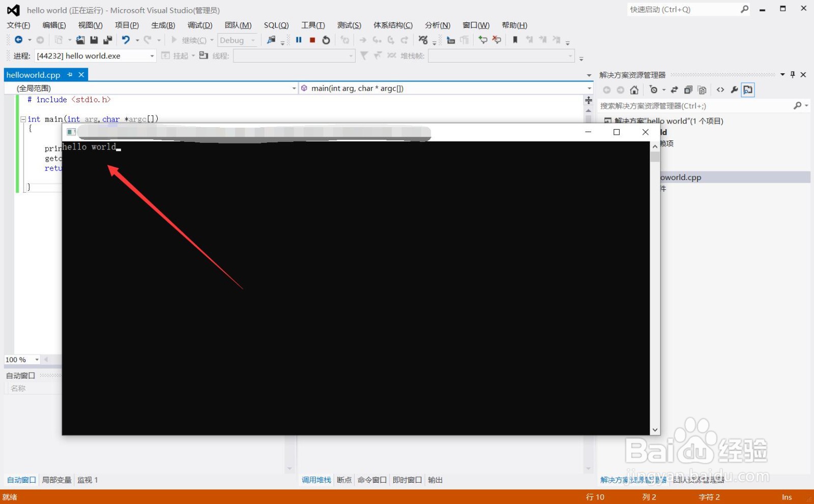Click the Find in Files toolbar icon
The height and width of the screenshot is (504, 814).
[x=271, y=40]
